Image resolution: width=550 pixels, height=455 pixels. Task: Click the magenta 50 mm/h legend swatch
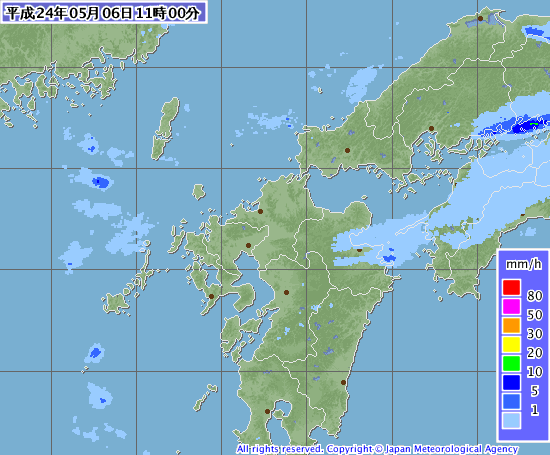511,306
